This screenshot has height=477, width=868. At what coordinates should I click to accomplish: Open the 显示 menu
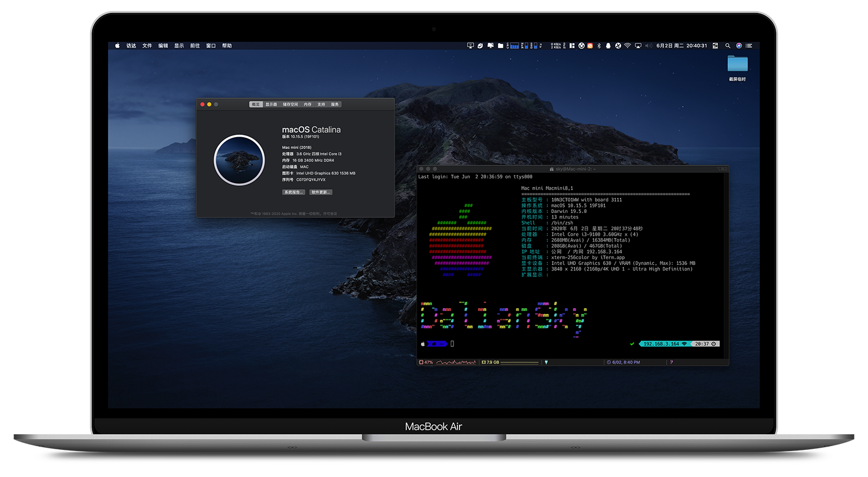click(x=179, y=46)
